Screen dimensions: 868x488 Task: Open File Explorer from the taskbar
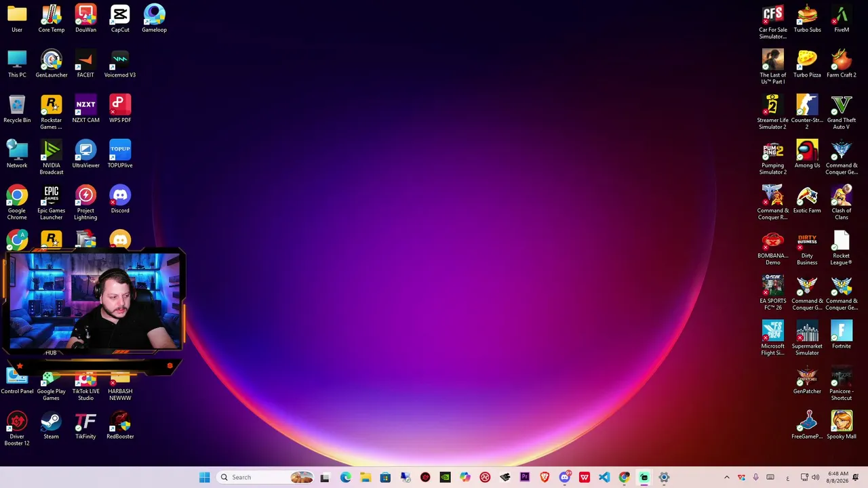[366, 477]
